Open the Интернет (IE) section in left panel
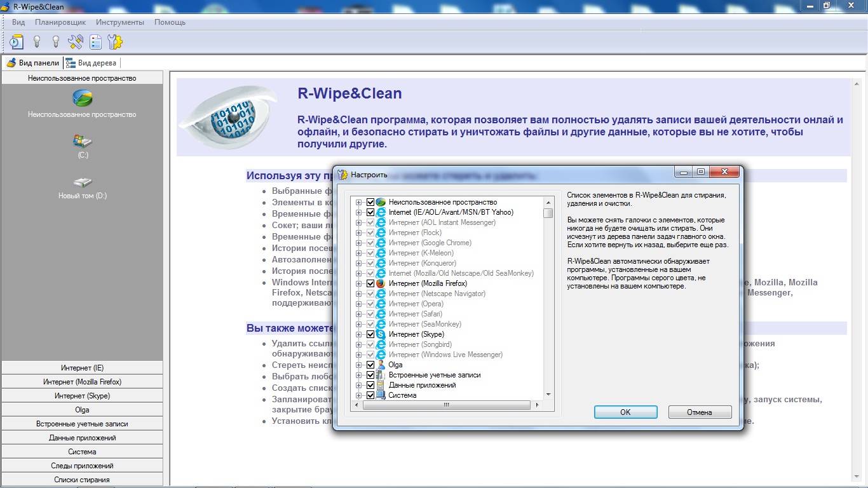The width and height of the screenshot is (868, 488). [x=82, y=368]
